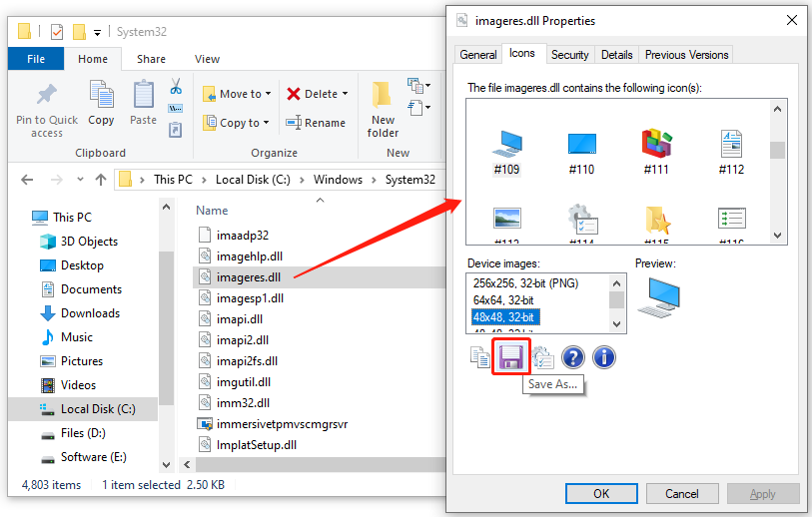
Task: Select the folder with star icon
Action: (657, 220)
